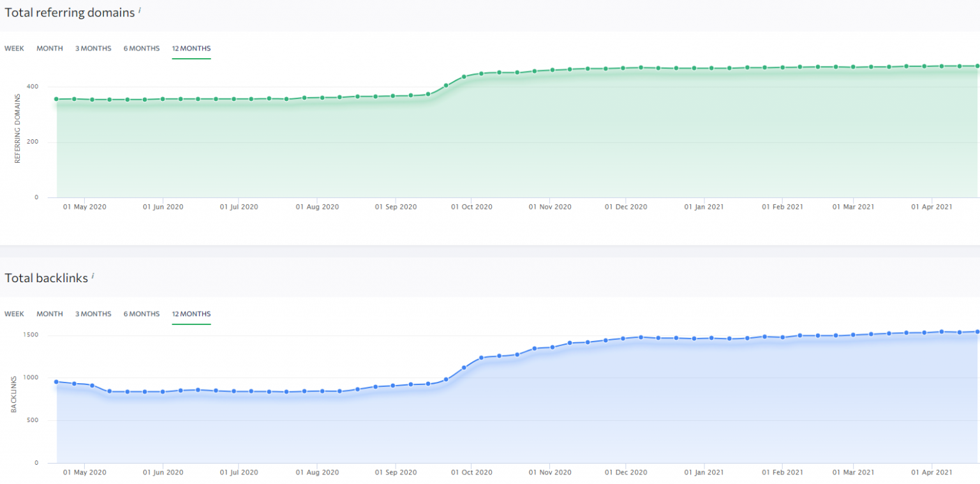Viewport: 980px width, 484px height.
Task: Click 01 Aug 2020 on backlinks axis
Action: tap(317, 472)
